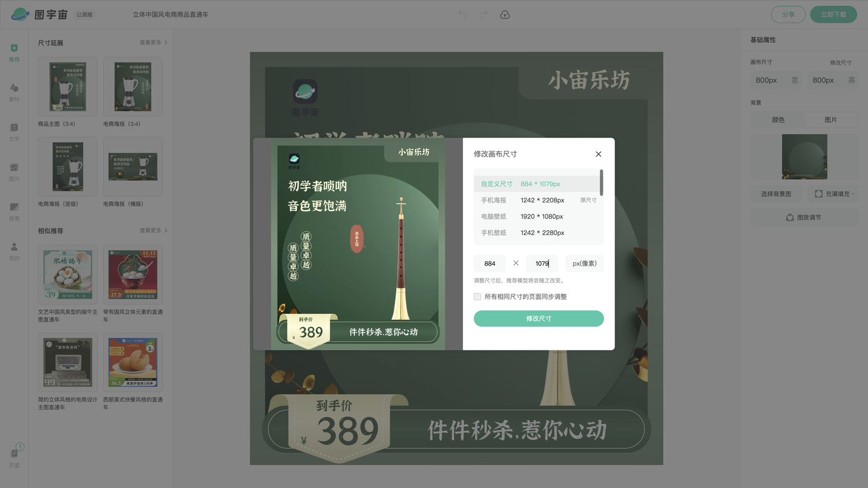Viewport: 868px width, 488px height.
Task: Click the 图效调节 effect icon
Action: pos(790,217)
